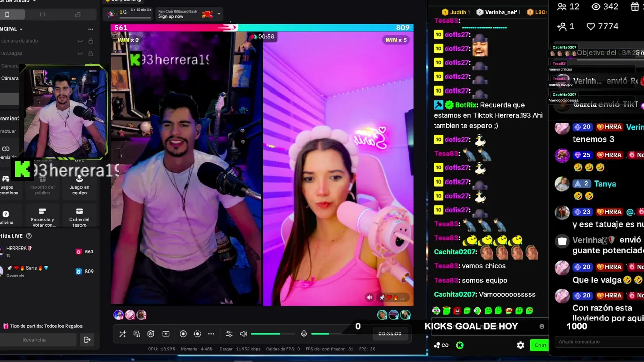Open Verinha_nelf's top viewer badge
Screen dimensions: 644x362
click(498, 12)
